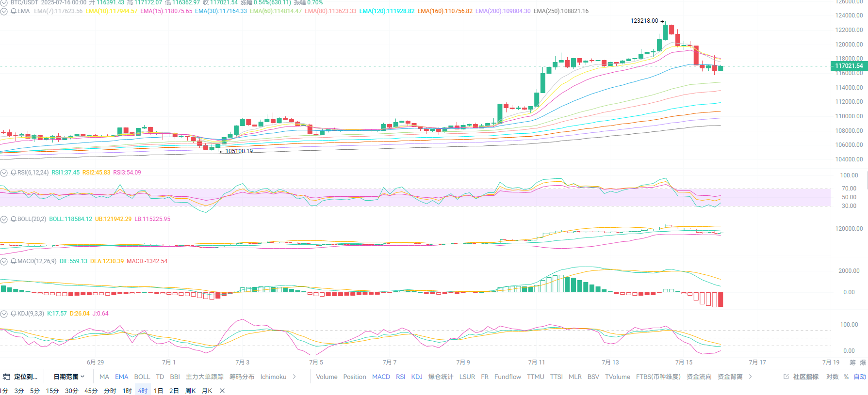Screen dimensions: 868x395
Task: Select the 5分 timeframe tab
Action: 35,391
